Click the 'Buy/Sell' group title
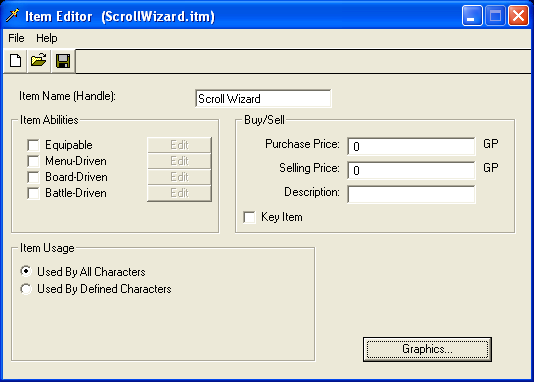 (264, 120)
